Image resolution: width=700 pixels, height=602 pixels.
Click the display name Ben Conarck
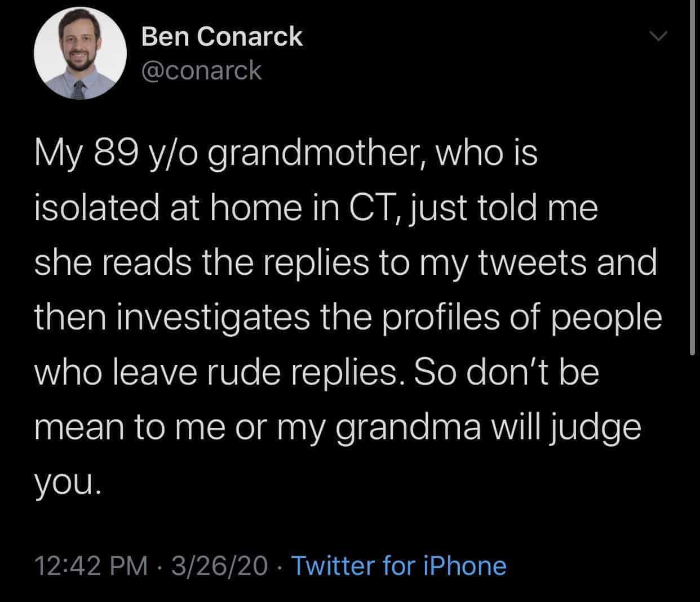[x=221, y=37]
